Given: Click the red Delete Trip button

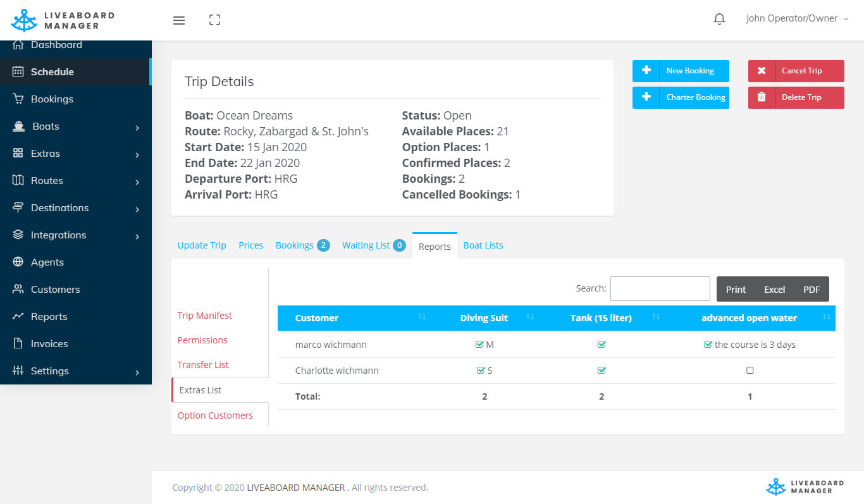Looking at the screenshot, I should click(796, 97).
